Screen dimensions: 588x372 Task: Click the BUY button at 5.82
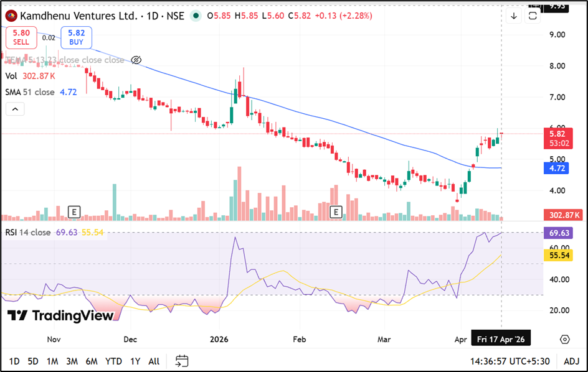[76, 38]
